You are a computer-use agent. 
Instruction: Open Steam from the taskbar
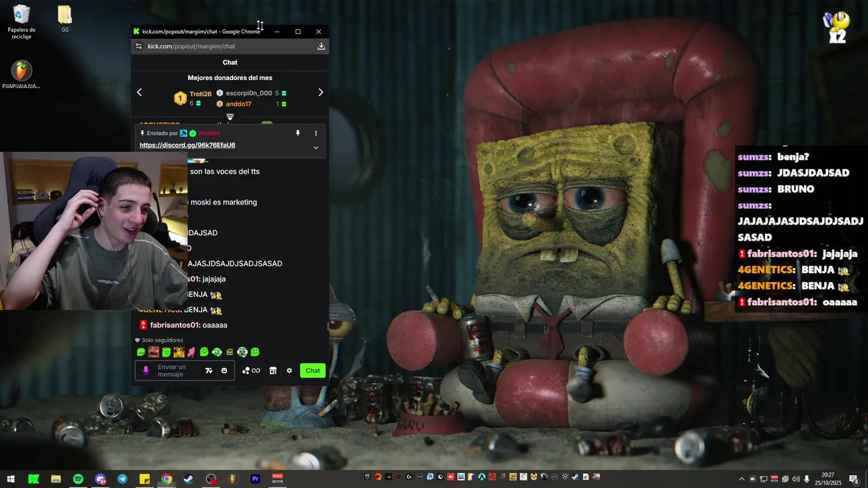pos(189,479)
